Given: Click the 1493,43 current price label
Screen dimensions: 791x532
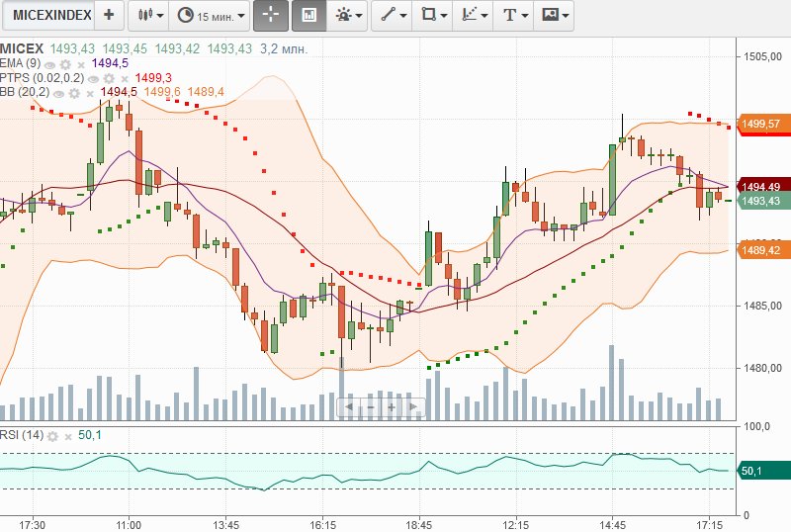Looking at the screenshot, I should point(761,201).
